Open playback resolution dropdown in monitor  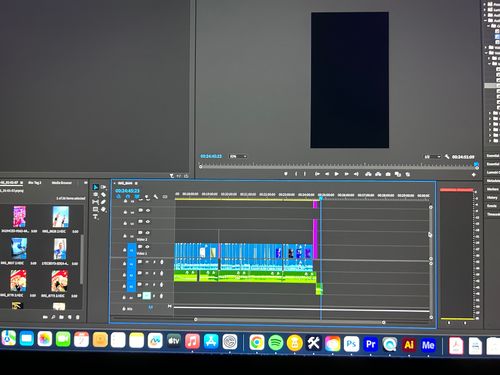(432, 156)
